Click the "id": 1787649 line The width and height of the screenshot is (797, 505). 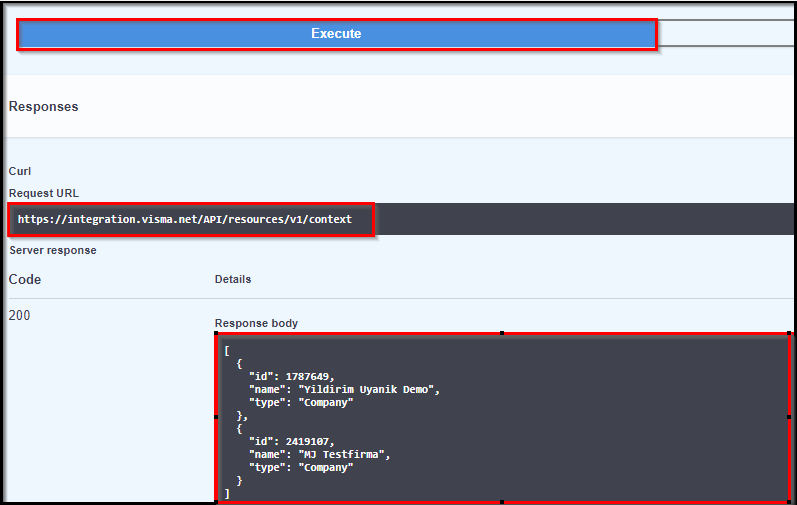pyautogui.click(x=292, y=376)
